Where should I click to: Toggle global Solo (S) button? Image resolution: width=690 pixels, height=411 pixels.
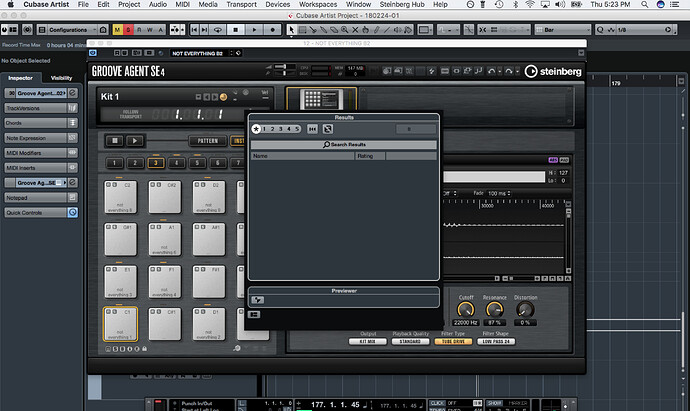pos(128,30)
